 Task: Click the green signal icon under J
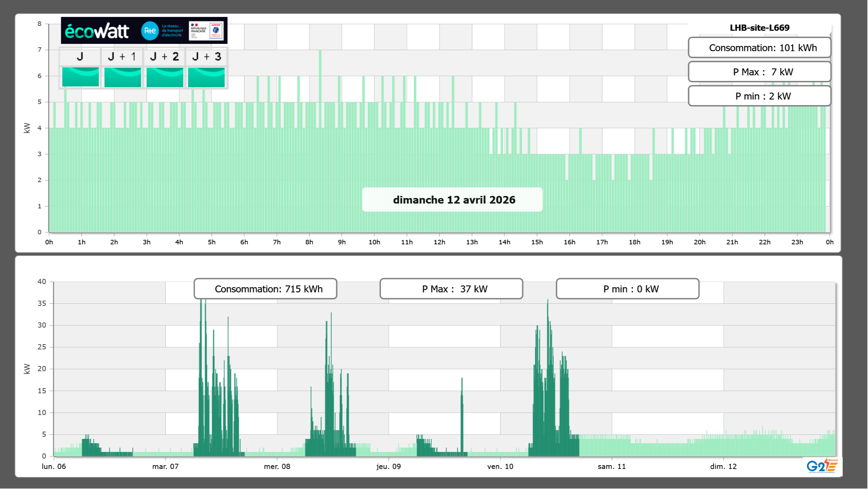pyautogui.click(x=80, y=77)
